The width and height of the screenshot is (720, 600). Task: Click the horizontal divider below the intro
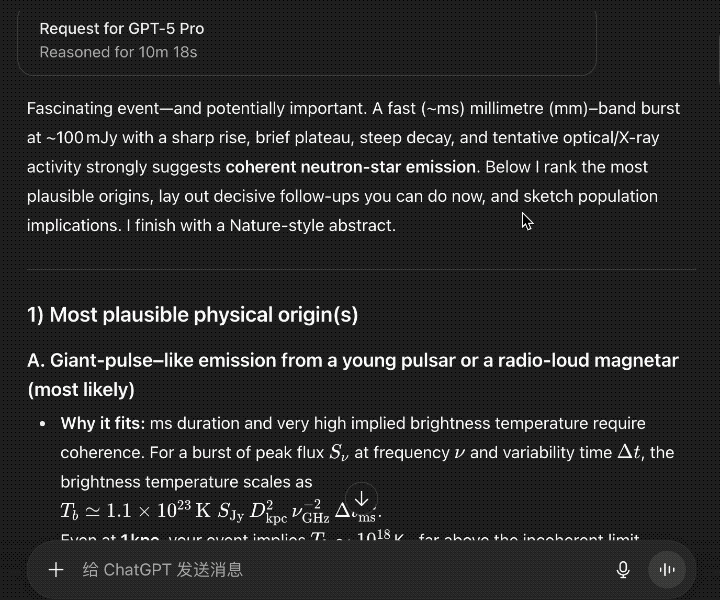click(x=361, y=270)
